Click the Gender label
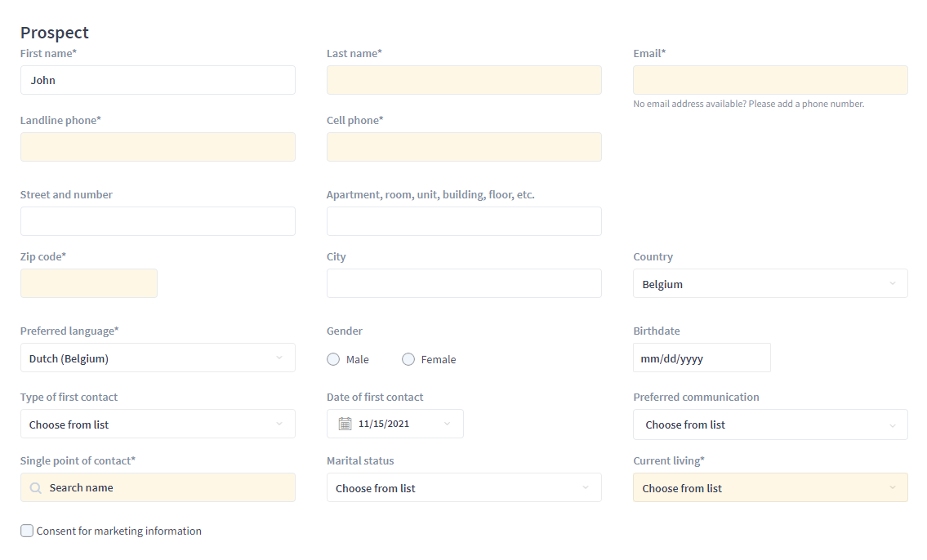 345,331
